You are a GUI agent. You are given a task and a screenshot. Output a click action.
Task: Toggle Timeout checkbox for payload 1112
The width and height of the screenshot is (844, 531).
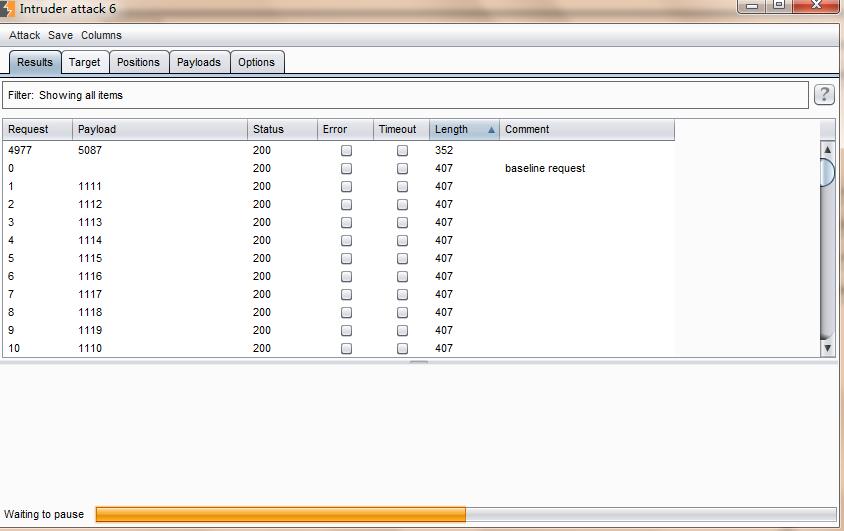pos(403,204)
